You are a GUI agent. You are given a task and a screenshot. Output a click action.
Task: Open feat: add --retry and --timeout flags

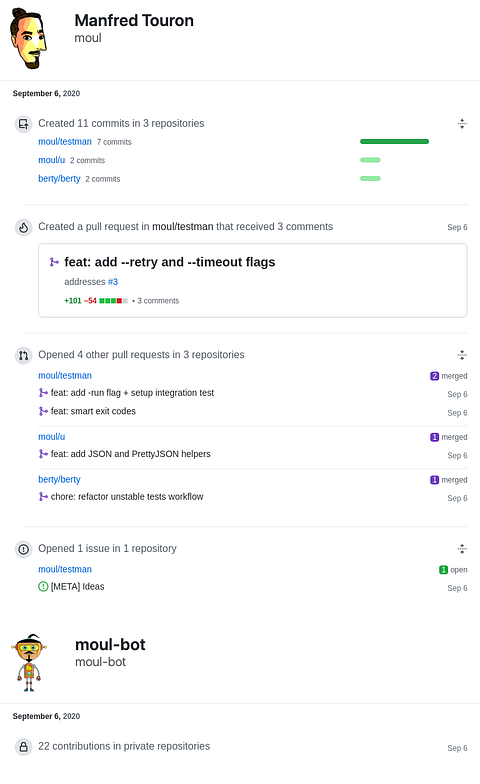[x=170, y=262]
